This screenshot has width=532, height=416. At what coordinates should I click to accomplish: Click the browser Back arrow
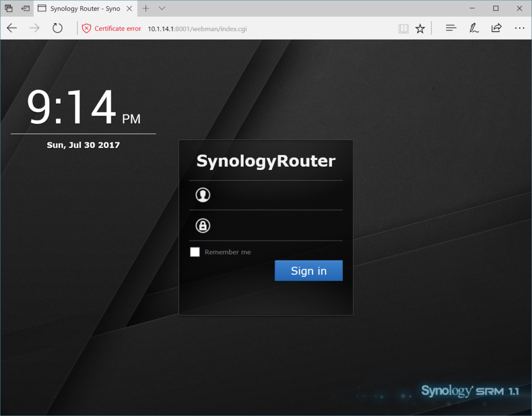point(12,28)
